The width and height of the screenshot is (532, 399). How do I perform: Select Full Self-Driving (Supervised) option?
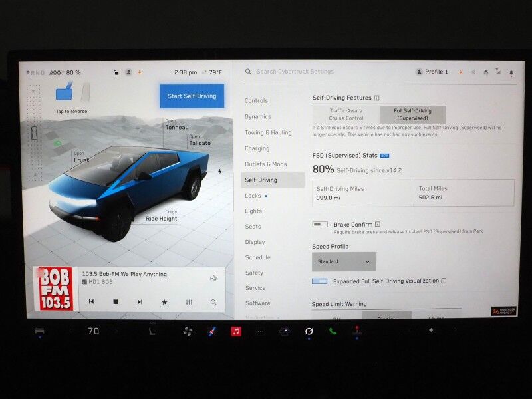pos(412,114)
